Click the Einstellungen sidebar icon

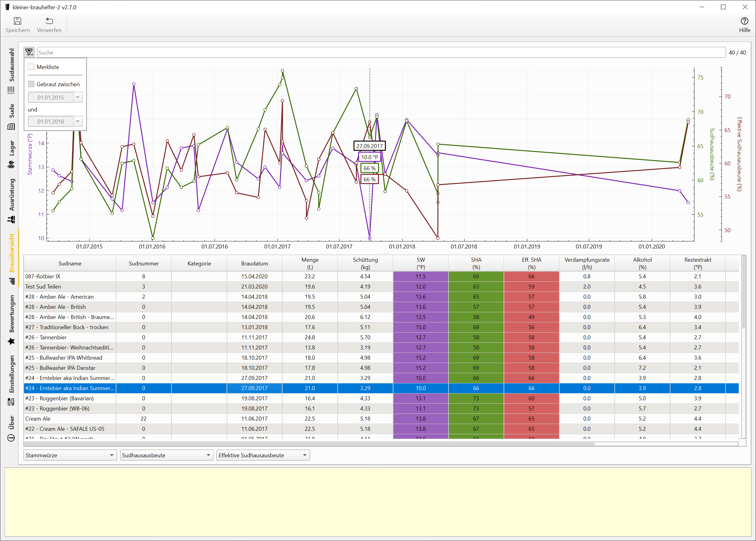click(x=11, y=402)
